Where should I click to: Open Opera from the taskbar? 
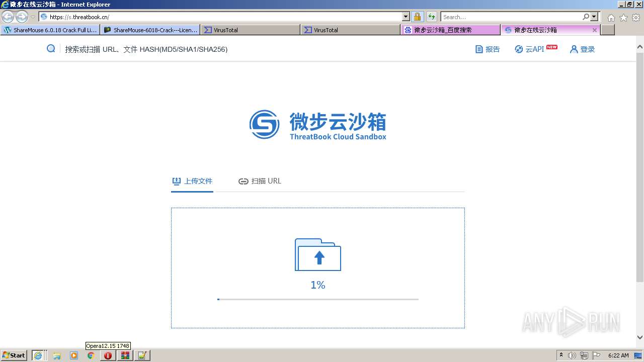tap(108, 355)
